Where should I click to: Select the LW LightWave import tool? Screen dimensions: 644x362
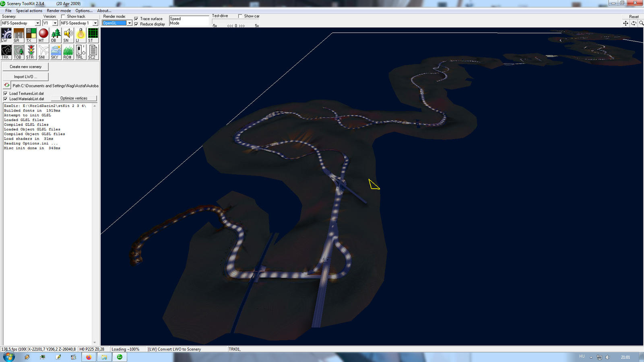click(6, 35)
